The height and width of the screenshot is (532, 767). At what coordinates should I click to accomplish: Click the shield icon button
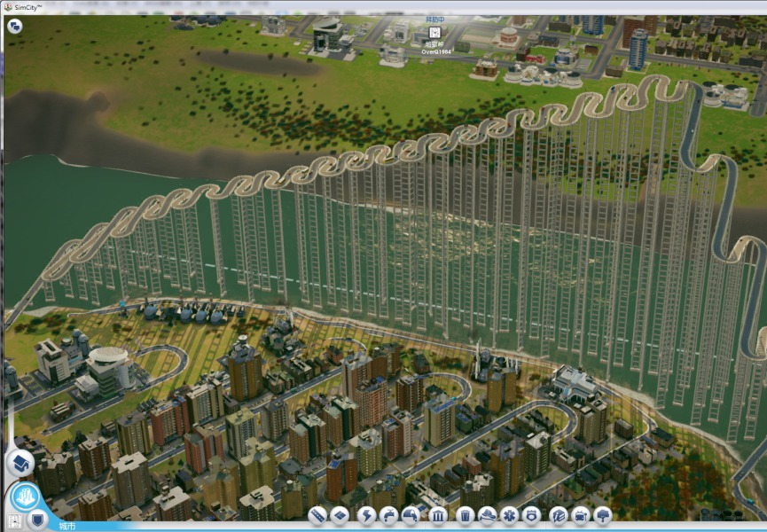[x=37, y=519]
